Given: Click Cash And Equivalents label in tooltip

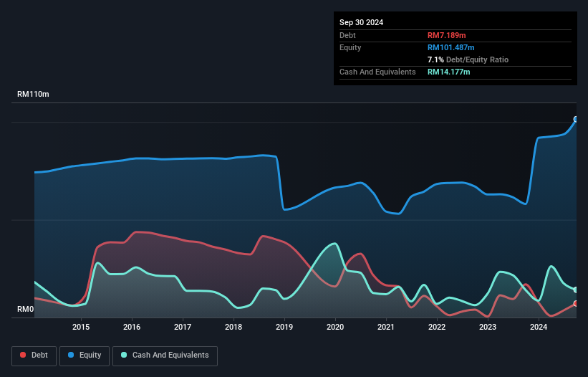Looking at the screenshot, I should [x=377, y=72].
